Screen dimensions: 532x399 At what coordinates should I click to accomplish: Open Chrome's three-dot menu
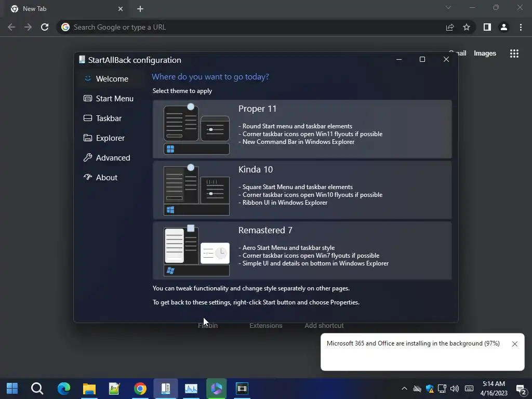coord(521,27)
